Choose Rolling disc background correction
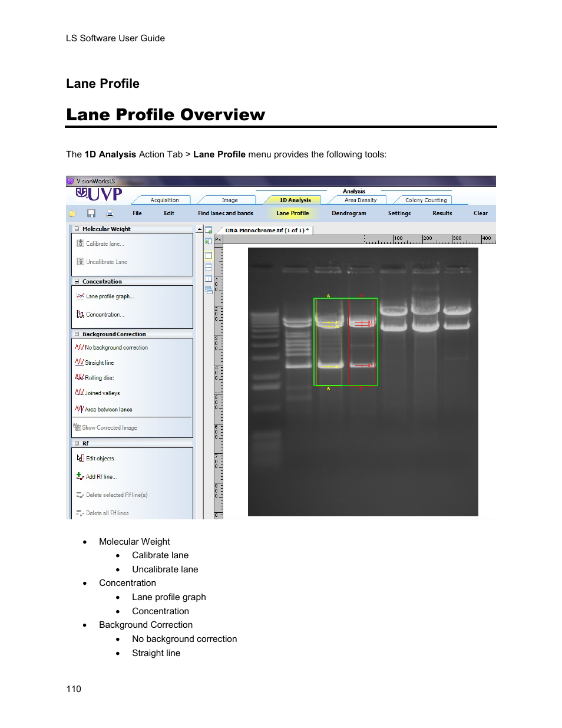Viewport: 562px width, 728px height. pyautogui.click(x=95, y=377)
